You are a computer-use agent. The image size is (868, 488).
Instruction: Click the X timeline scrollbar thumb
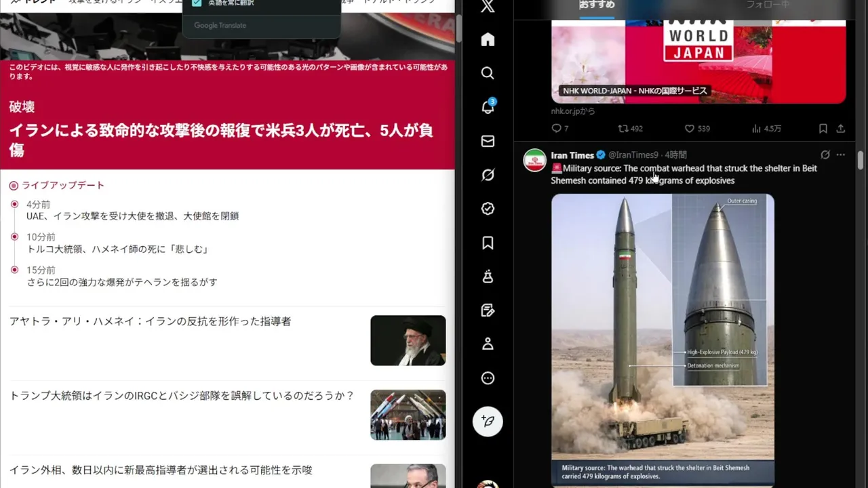point(861,161)
